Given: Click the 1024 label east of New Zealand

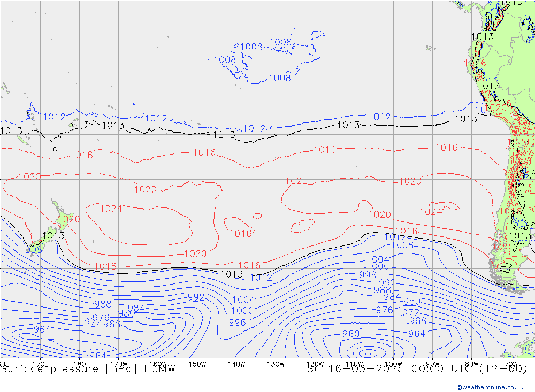Looking at the screenshot, I should pyautogui.click(x=111, y=209).
